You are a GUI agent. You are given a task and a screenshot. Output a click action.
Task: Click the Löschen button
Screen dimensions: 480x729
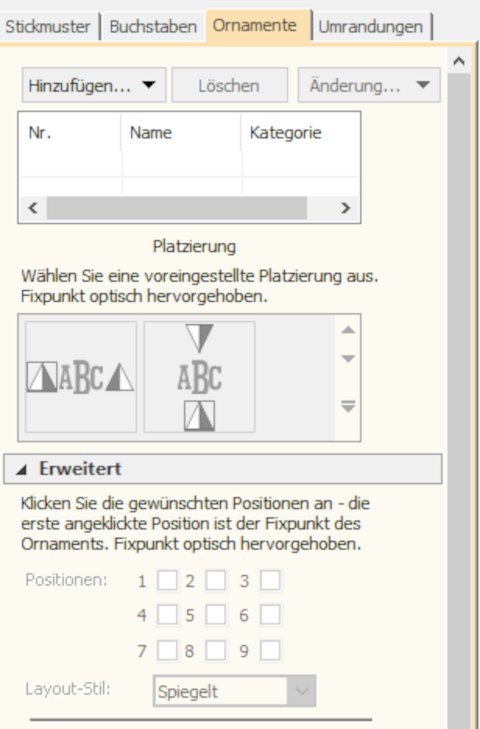[230, 85]
